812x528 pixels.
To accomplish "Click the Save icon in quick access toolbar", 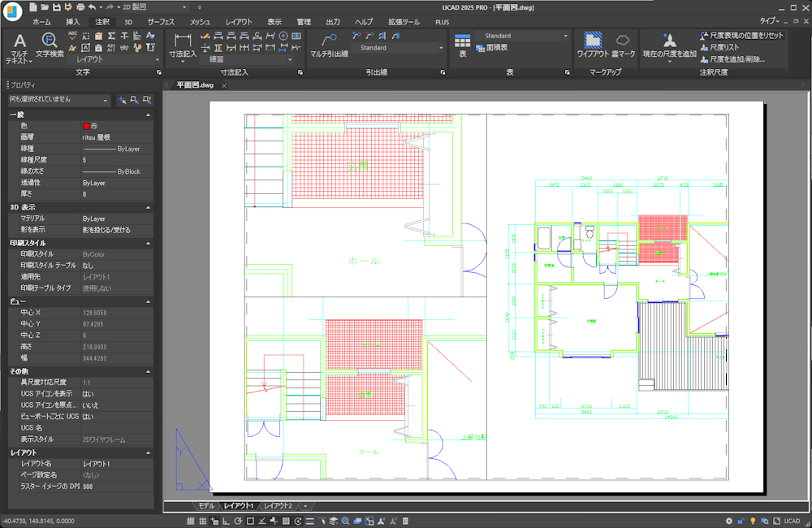I will [x=57, y=7].
